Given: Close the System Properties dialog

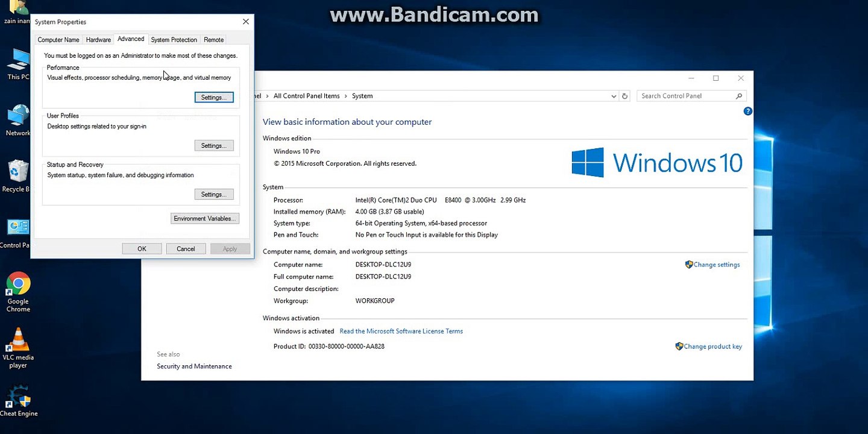Looking at the screenshot, I should tap(246, 22).
